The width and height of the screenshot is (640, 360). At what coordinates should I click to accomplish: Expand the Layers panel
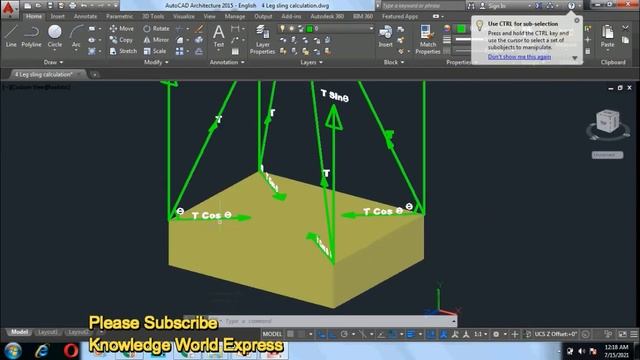pyautogui.click(x=311, y=62)
